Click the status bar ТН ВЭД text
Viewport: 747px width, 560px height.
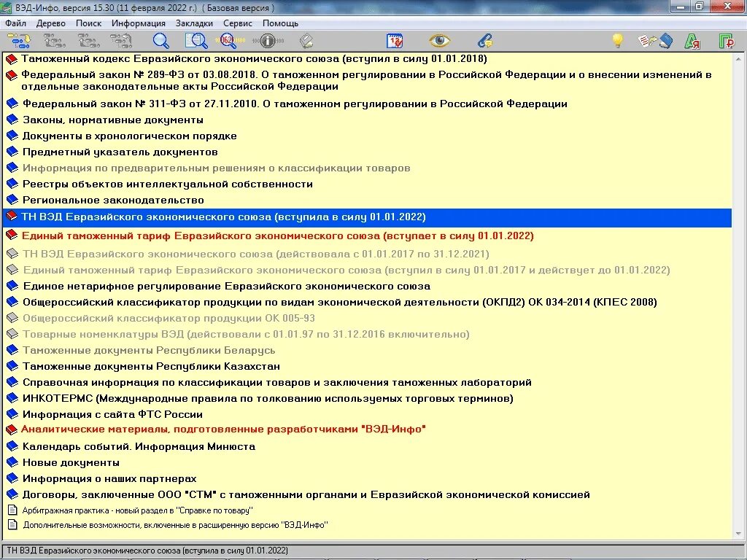click(147, 551)
